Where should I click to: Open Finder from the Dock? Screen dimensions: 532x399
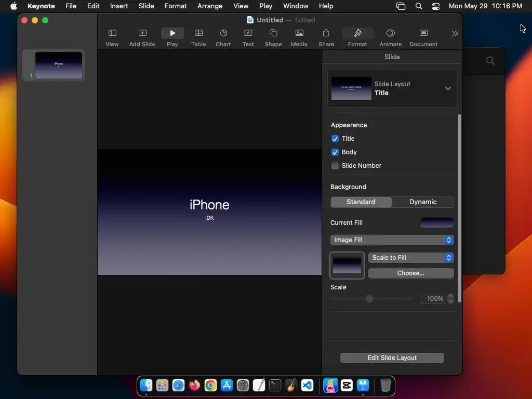tap(146, 385)
